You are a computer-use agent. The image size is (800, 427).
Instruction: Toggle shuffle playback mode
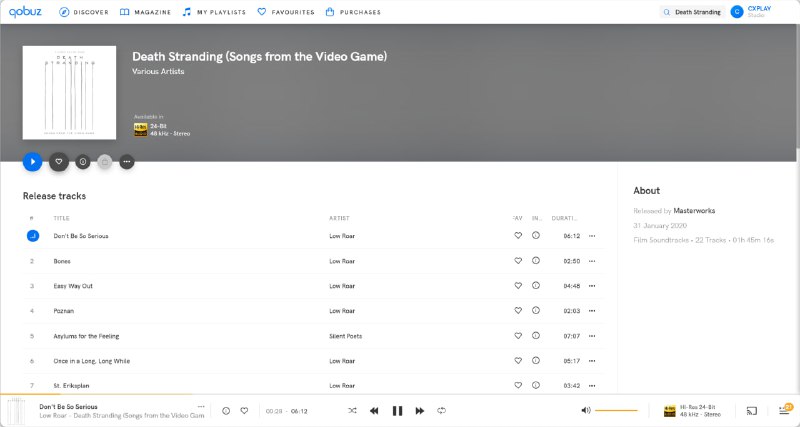(x=352, y=411)
